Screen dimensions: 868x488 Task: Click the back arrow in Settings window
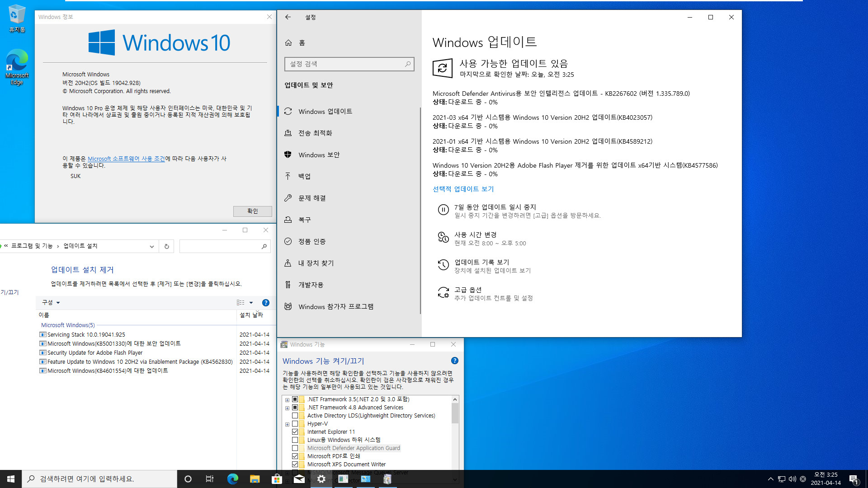click(288, 17)
